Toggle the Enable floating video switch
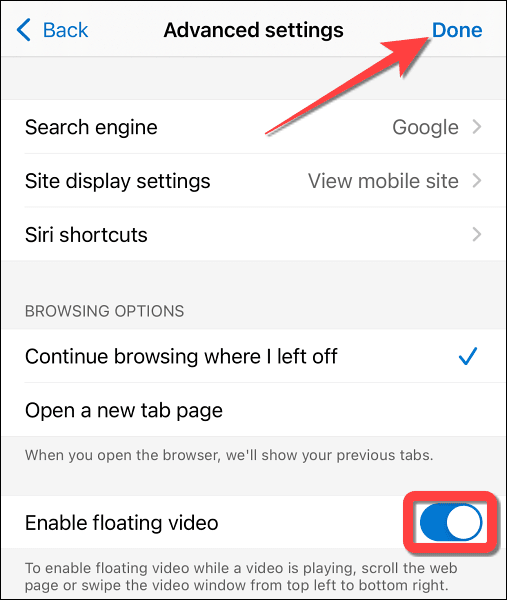The width and height of the screenshot is (507, 600). point(450,522)
